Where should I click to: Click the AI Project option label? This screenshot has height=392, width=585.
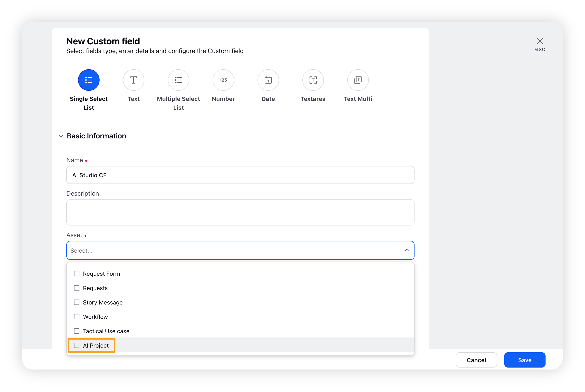[96, 346]
